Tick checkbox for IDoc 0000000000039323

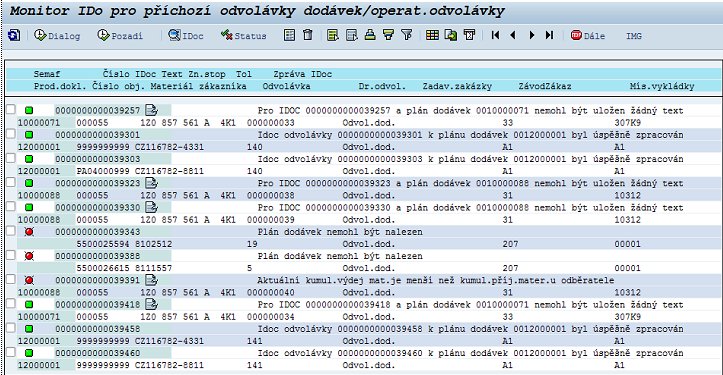tap(11, 182)
